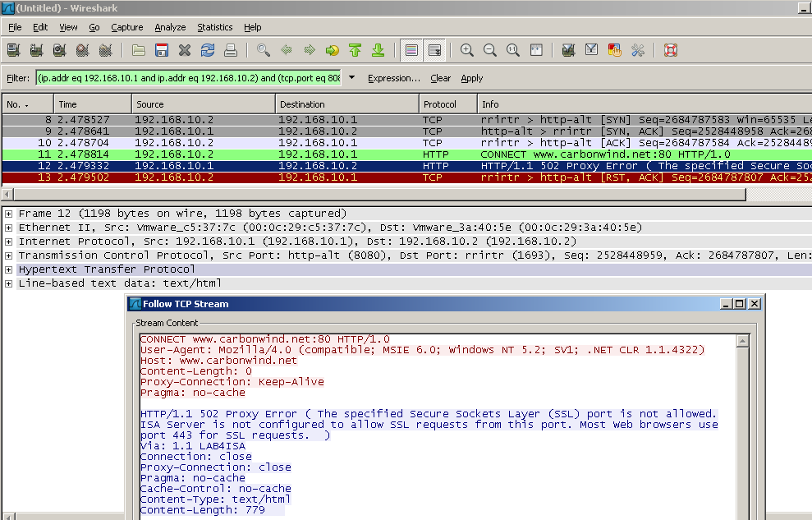Edit capture filters icon
This screenshot has height=520, width=812.
click(x=569, y=50)
